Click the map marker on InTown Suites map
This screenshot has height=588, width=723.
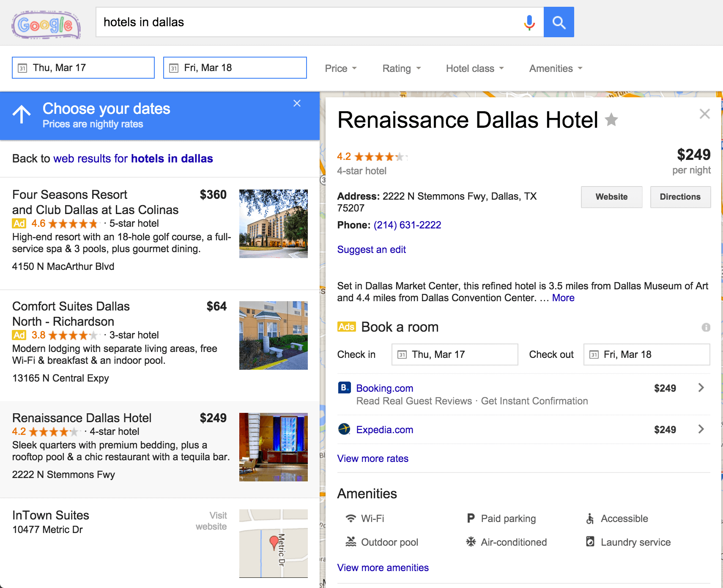coord(274,542)
